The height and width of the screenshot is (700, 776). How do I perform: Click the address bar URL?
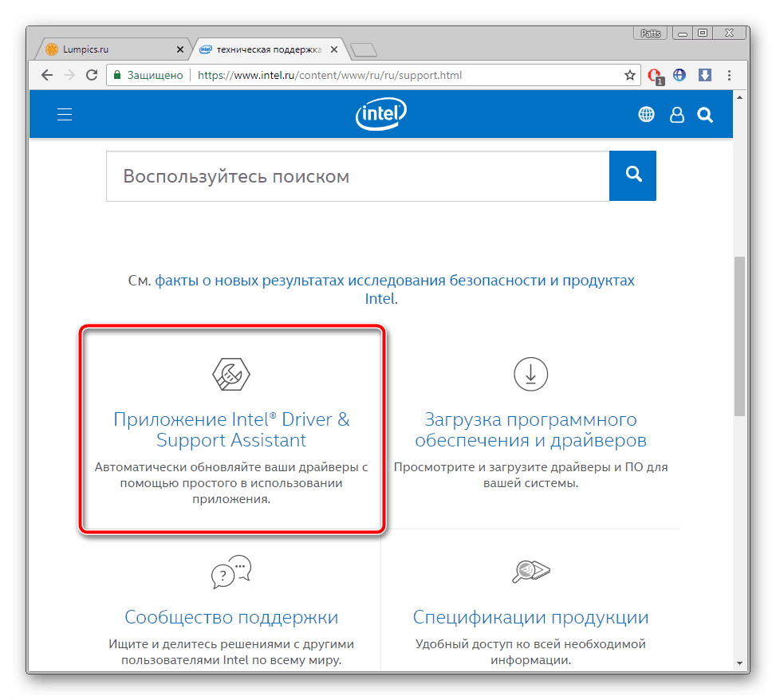[x=329, y=76]
